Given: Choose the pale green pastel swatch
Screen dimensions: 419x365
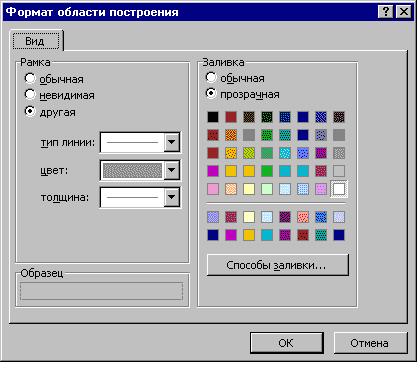Looking at the screenshot, I should tap(267, 189).
